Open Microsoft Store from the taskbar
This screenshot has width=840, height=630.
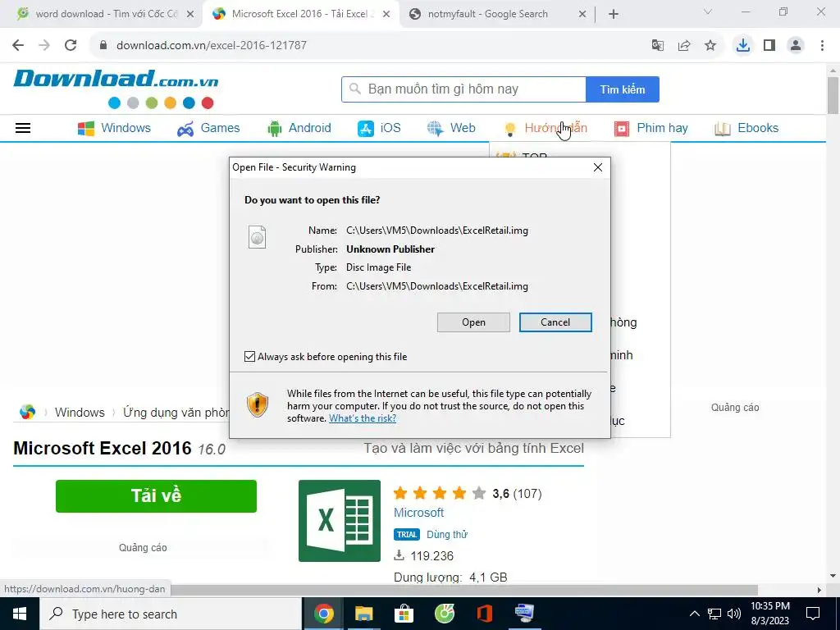[404, 614]
